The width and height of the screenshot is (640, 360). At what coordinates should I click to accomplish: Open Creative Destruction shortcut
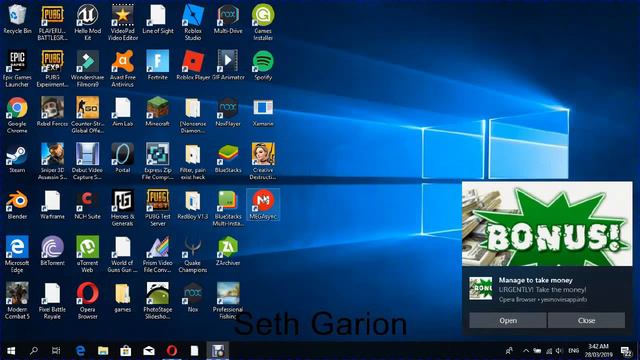click(x=263, y=162)
